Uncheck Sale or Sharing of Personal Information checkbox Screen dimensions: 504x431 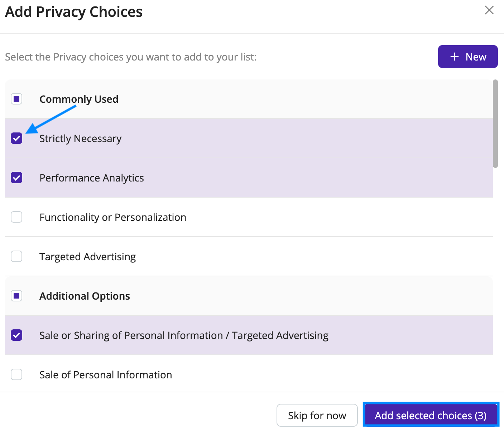point(16,335)
